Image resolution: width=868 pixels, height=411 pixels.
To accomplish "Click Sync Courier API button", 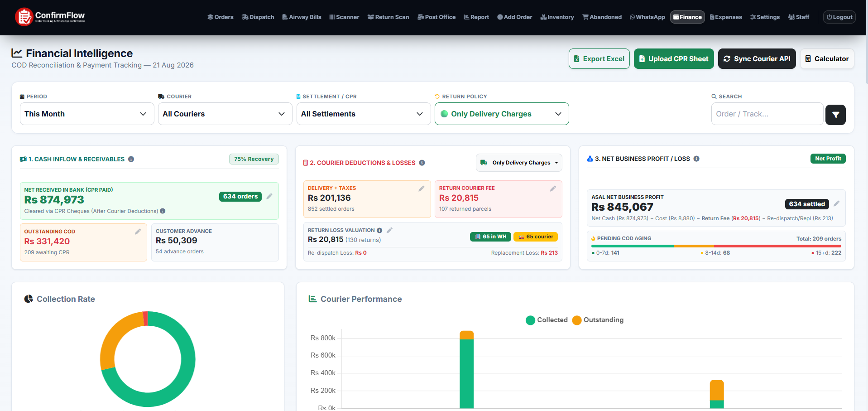I will pos(757,59).
